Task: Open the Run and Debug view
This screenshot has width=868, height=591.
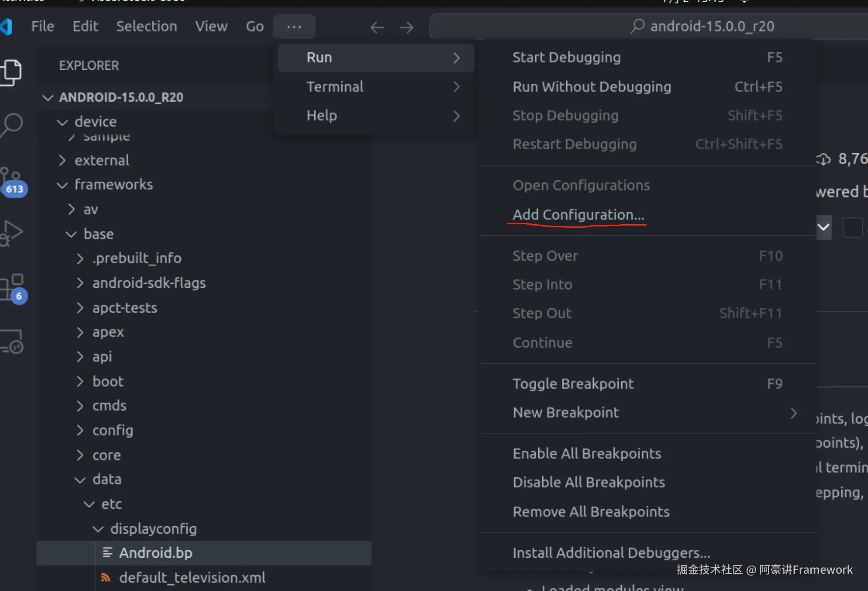Action: 12,232
